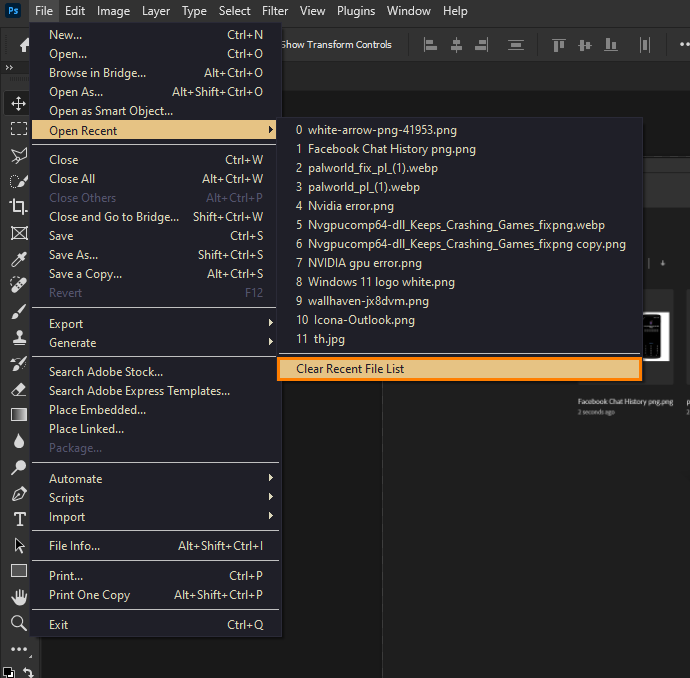Open Facebook Chat History thumbnail on home screen
Image resolution: width=690 pixels, height=678 pixels.
[x=656, y=336]
